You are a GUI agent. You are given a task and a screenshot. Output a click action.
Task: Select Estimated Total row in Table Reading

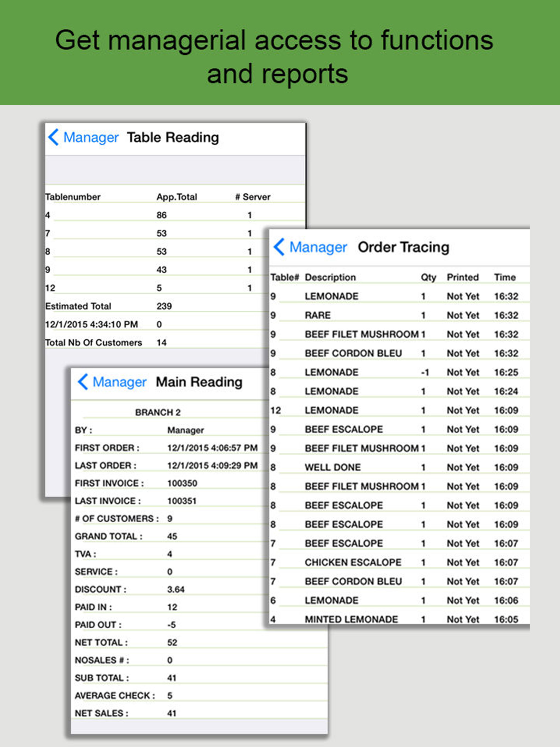pyautogui.click(x=157, y=306)
